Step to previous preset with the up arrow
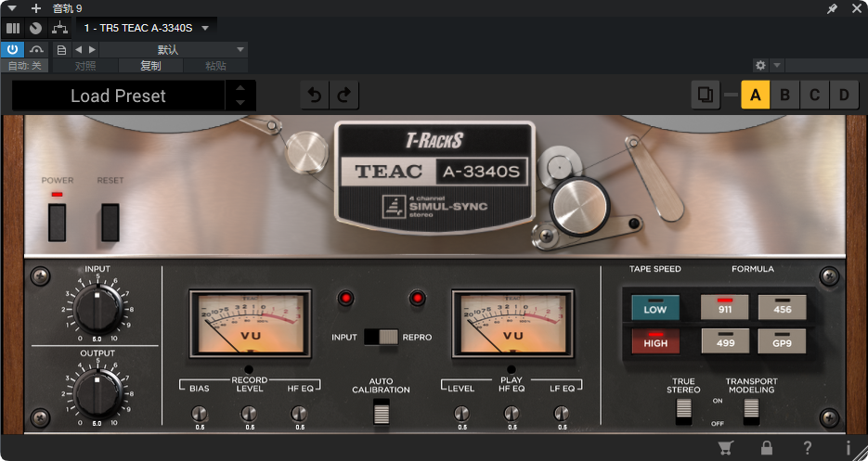Image resolution: width=868 pixels, height=461 pixels. pos(240,88)
